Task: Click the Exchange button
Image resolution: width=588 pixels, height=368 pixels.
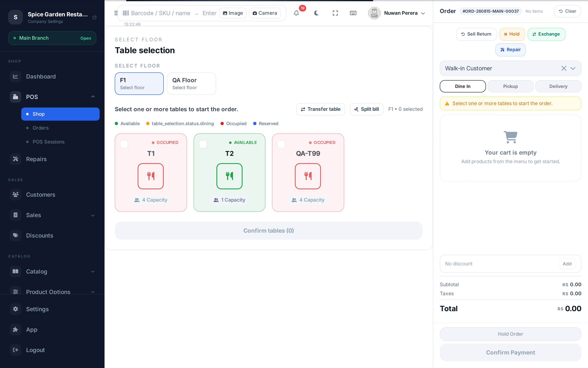Action: pyautogui.click(x=546, y=34)
